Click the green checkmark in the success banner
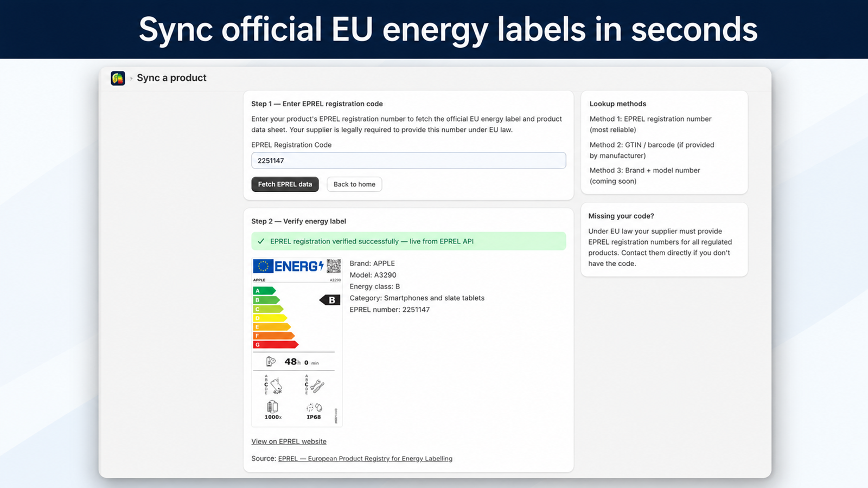This screenshot has width=868, height=488. [x=261, y=241]
